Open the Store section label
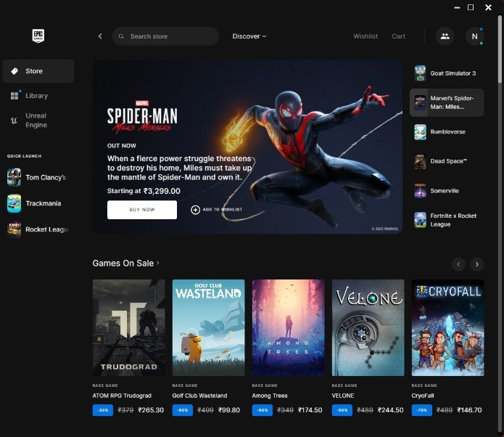This screenshot has height=437, width=504. pyautogui.click(x=34, y=71)
